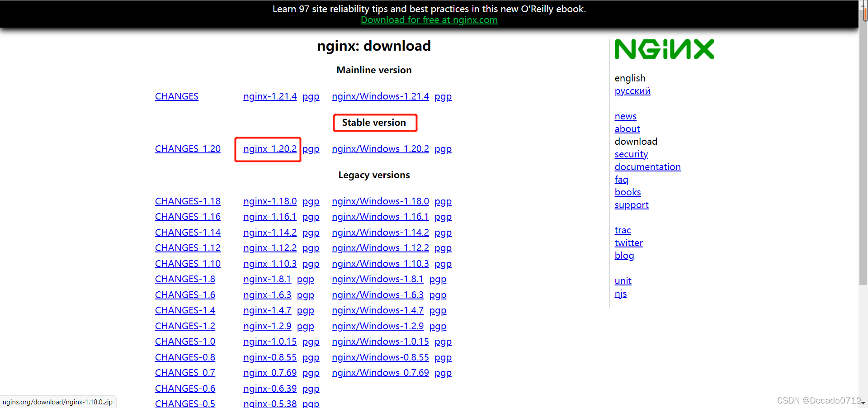Download nginx/Windows-1.21.4
The image size is (868, 408).
click(x=380, y=96)
